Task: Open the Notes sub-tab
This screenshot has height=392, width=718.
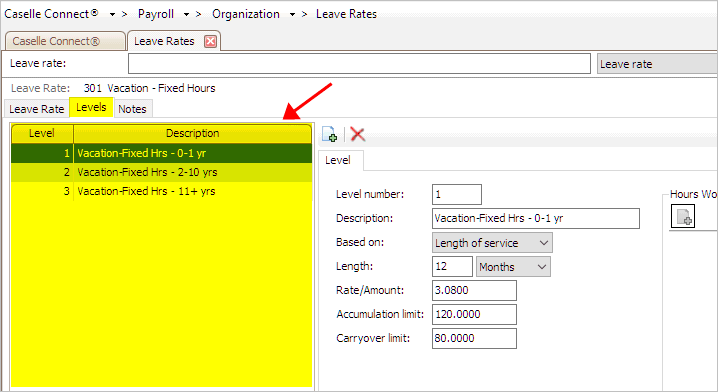Action: point(132,109)
